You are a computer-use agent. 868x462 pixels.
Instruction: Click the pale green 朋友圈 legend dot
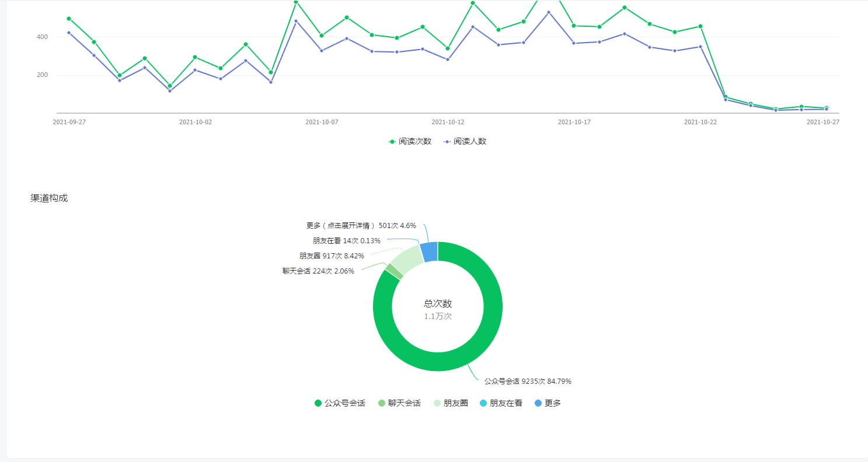[437, 403]
